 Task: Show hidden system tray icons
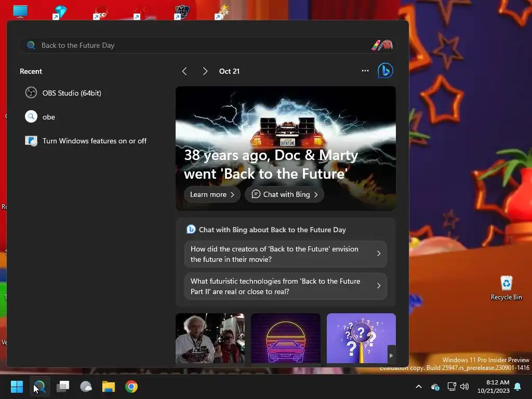[419, 387]
